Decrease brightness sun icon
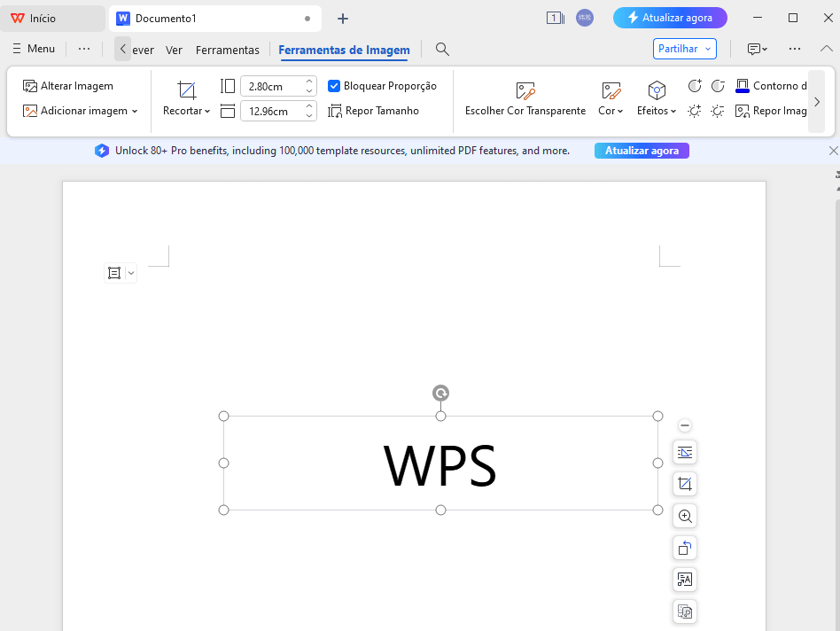This screenshot has height=631, width=840. [718, 111]
